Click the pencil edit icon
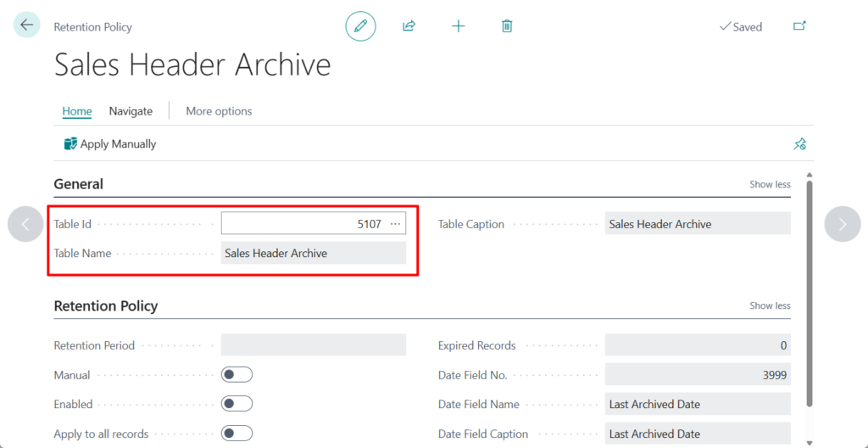Screen dimensions: 868x448 point(360,26)
